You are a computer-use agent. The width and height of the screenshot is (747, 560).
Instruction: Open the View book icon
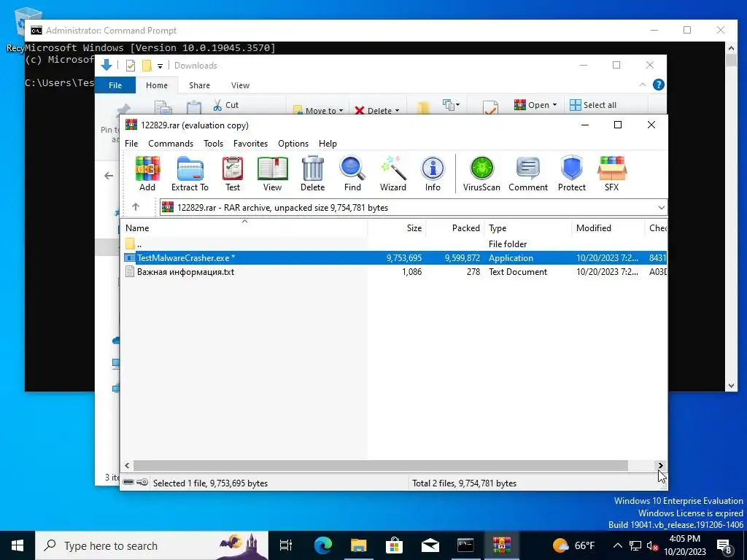(x=273, y=174)
